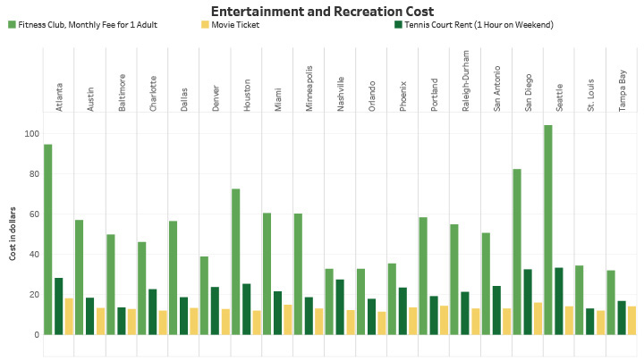The width and height of the screenshot is (644, 361).
Task: Select San Diego's fitness club bar
Action: coord(517,252)
